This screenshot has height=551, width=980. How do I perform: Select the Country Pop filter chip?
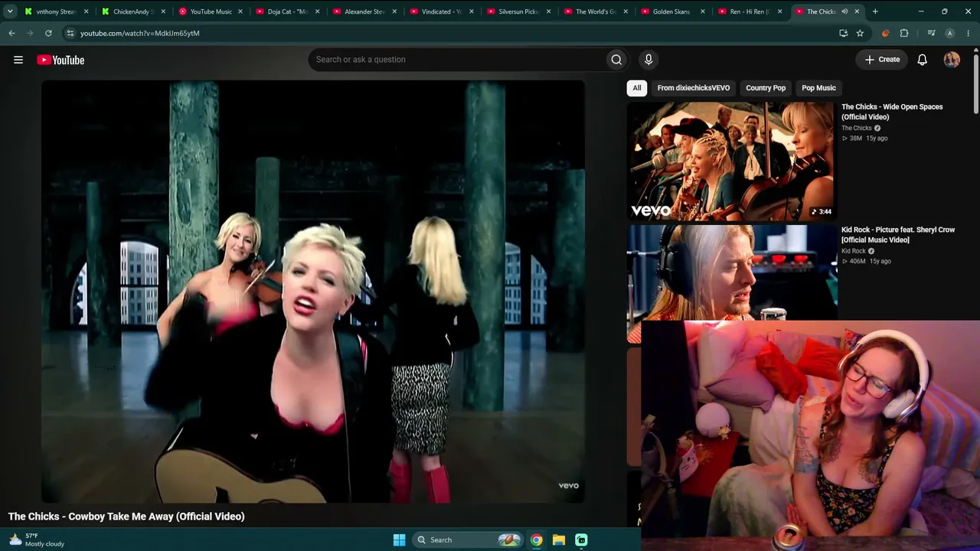766,88
